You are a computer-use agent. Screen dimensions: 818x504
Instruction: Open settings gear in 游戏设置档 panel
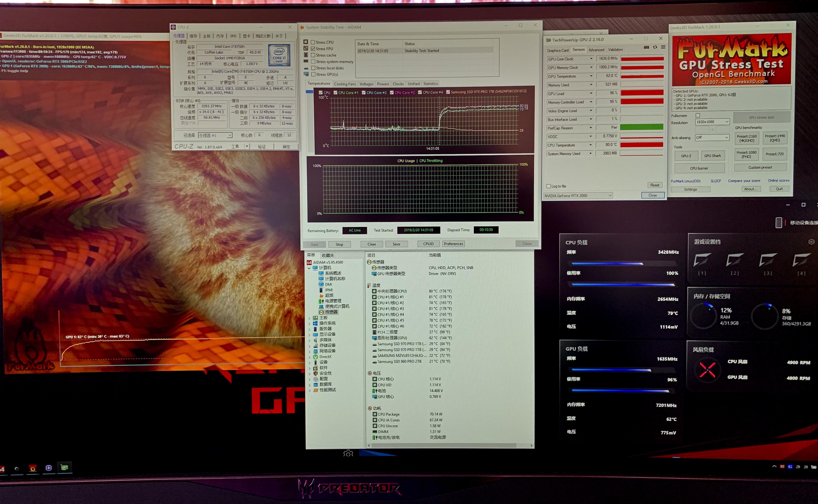(x=811, y=242)
